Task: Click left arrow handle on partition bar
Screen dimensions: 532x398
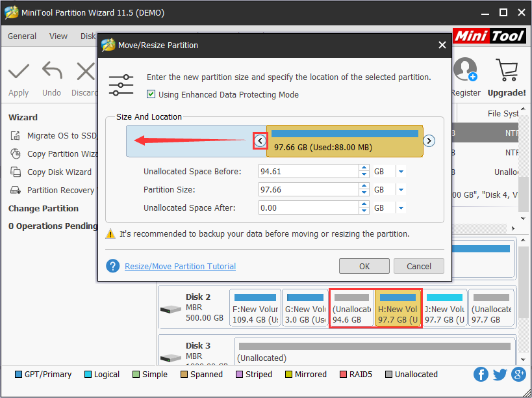Action: pos(260,140)
